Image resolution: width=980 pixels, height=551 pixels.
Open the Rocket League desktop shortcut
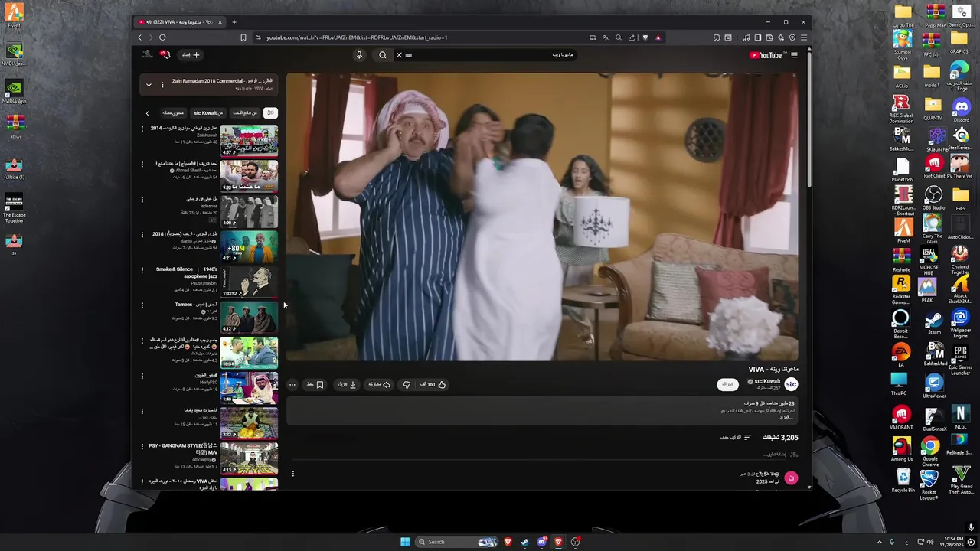pyautogui.click(x=929, y=484)
